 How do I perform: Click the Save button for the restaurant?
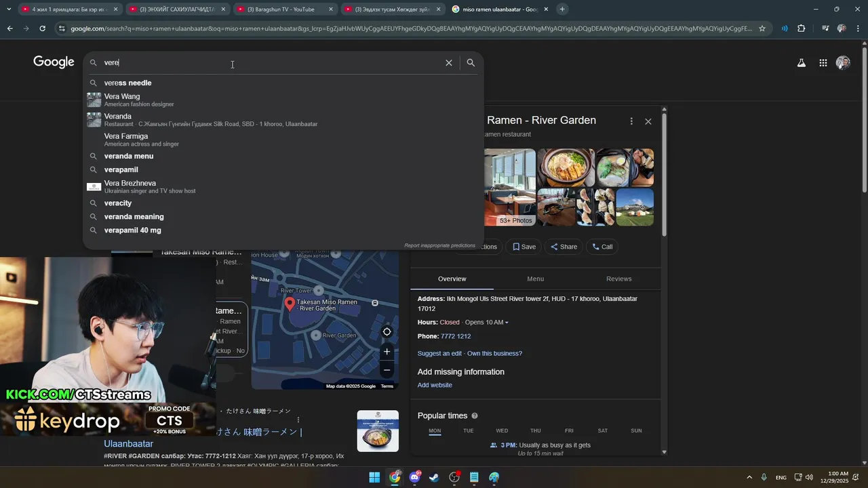[x=524, y=247]
